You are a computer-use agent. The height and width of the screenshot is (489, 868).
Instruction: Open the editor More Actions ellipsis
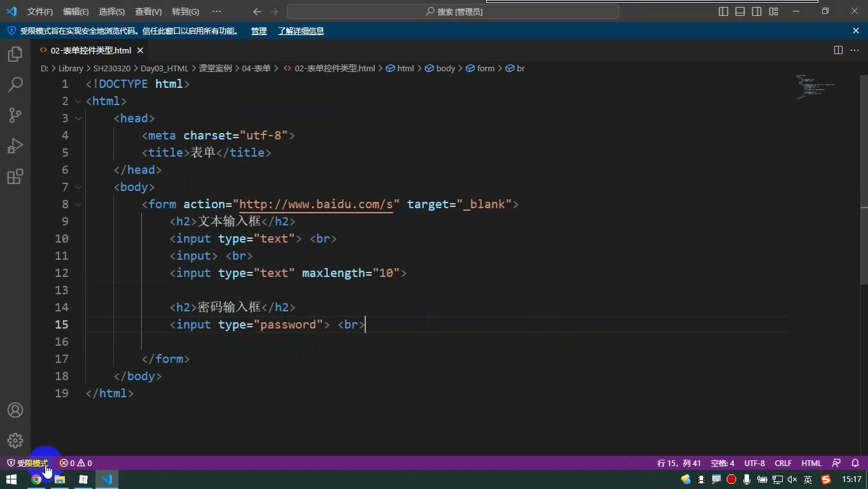(x=855, y=50)
